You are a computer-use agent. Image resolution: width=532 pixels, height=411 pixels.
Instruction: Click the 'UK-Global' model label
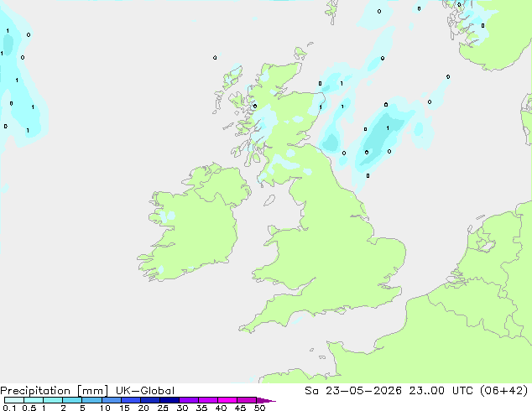[x=145, y=391]
